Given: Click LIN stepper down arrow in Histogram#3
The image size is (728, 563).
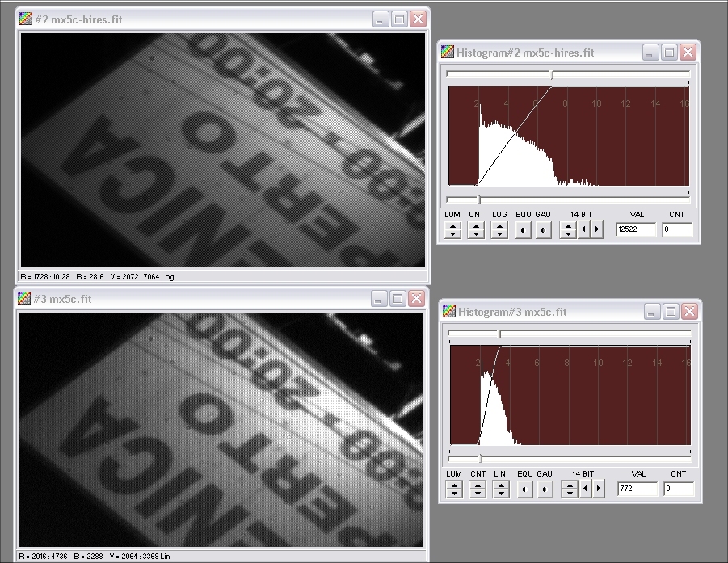Looking at the screenshot, I should click(501, 494).
